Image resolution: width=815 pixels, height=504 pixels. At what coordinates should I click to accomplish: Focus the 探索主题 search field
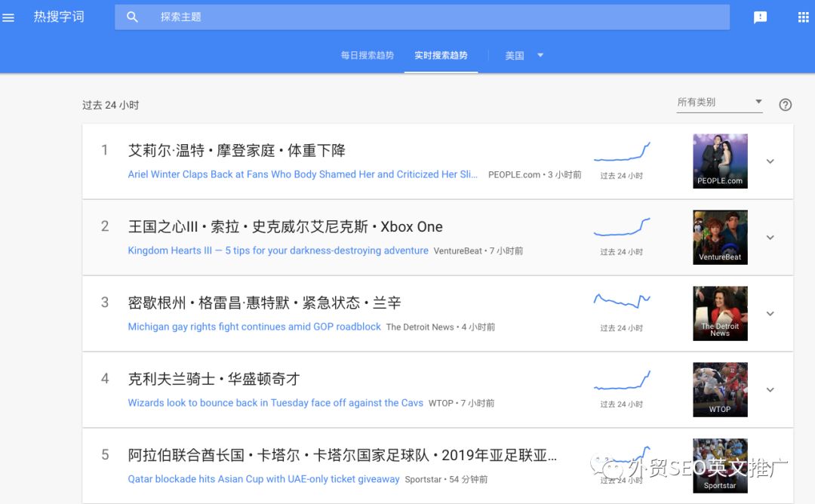[422, 17]
